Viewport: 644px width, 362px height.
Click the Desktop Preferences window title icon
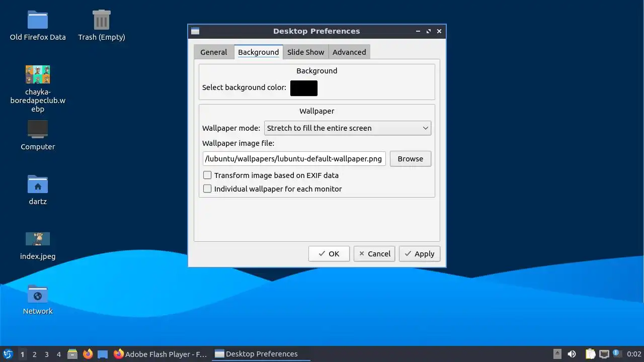tap(195, 31)
